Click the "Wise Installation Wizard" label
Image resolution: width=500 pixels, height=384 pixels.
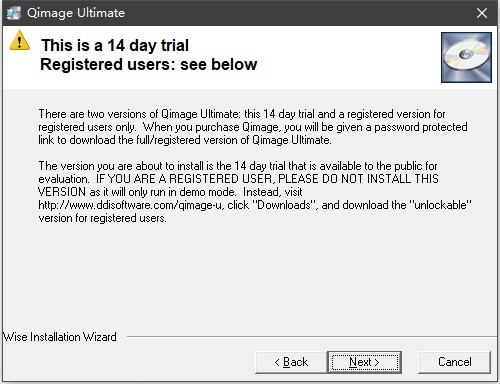pos(60,337)
